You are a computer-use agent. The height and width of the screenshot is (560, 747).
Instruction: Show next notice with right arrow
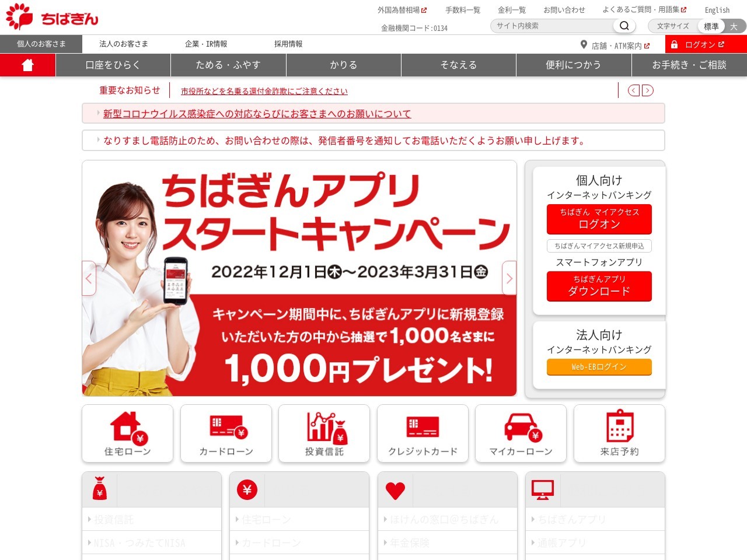pos(648,90)
